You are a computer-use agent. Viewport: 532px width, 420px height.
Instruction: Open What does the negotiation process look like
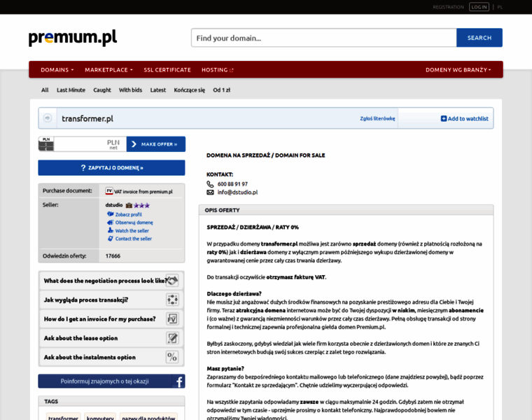coord(111,281)
